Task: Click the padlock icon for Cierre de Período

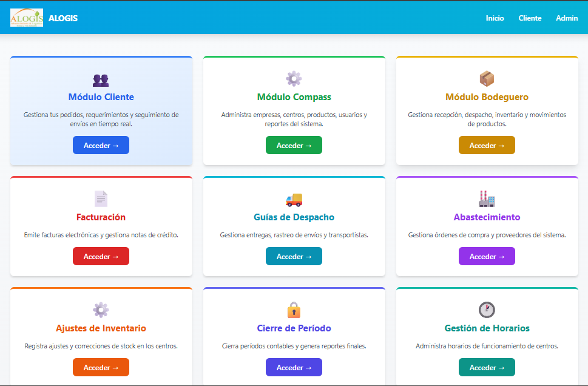Action: 294,310
